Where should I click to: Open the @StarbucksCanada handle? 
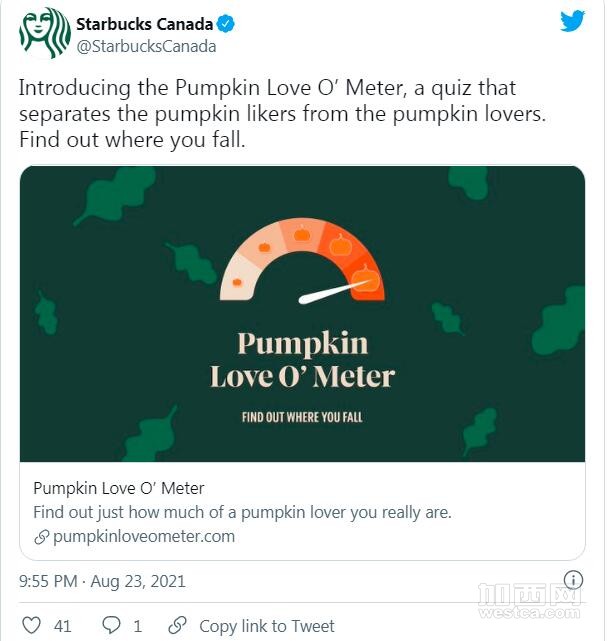coord(146,47)
